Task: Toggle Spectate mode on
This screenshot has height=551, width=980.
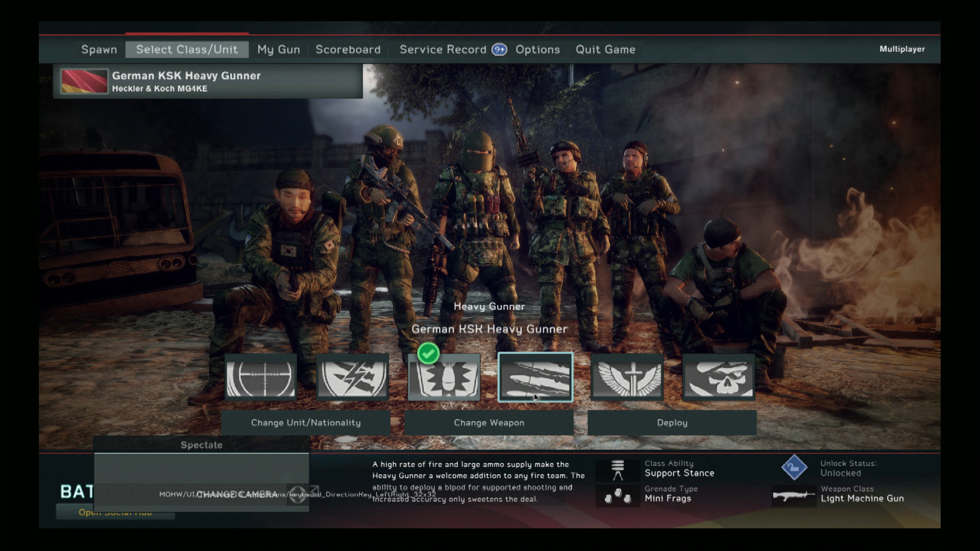Action: click(201, 445)
